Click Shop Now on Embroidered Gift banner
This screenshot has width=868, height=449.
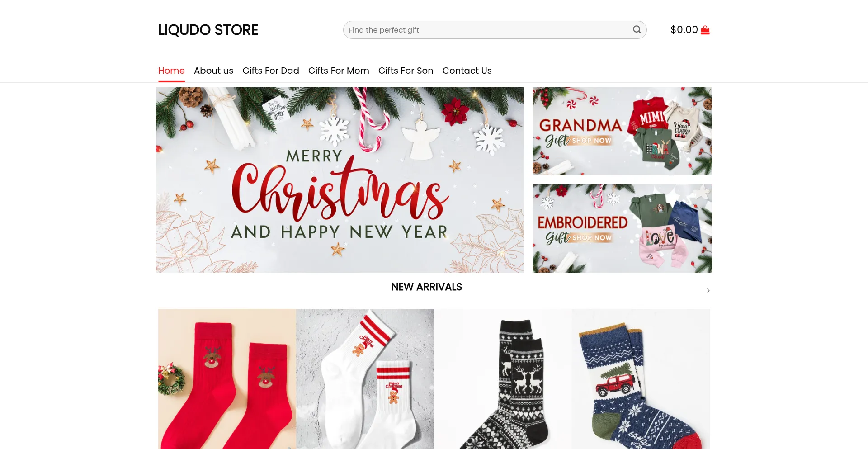[x=592, y=238]
